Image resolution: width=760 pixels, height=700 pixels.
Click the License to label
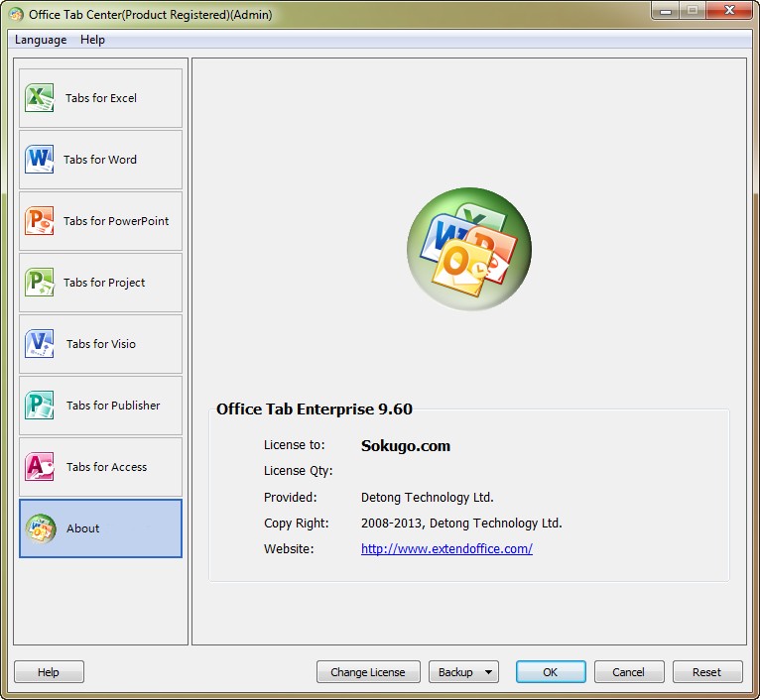pos(295,445)
